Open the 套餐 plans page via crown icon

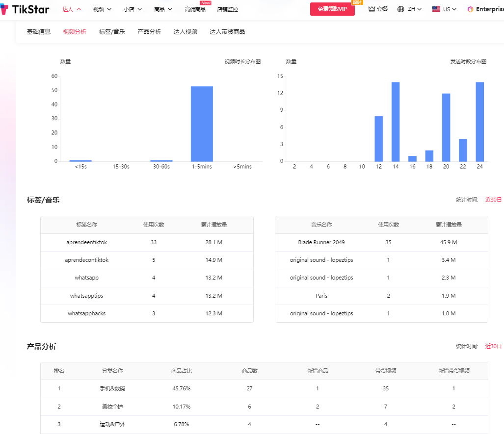(x=377, y=9)
